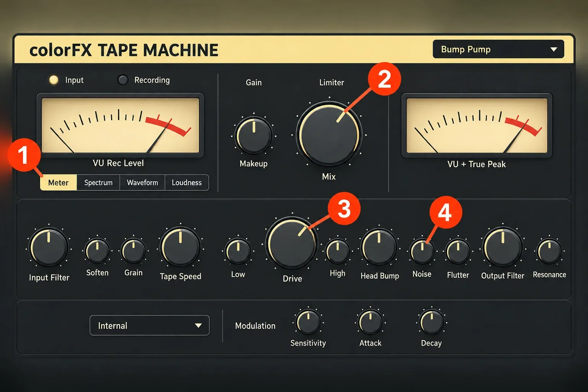The height and width of the screenshot is (392, 588).
Task: Click the VU + True Peak meter display
Action: click(477, 126)
